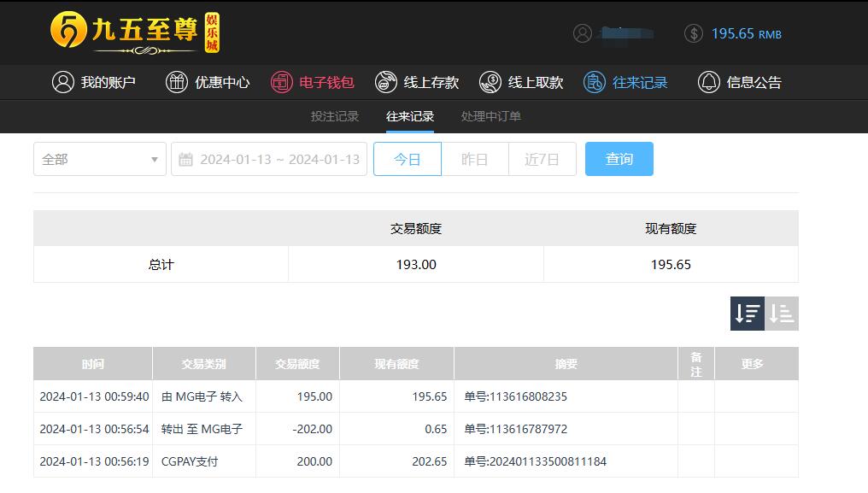The width and height of the screenshot is (868, 493).
Task: Select the 今日 date filter
Action: [x=408, y=159]
